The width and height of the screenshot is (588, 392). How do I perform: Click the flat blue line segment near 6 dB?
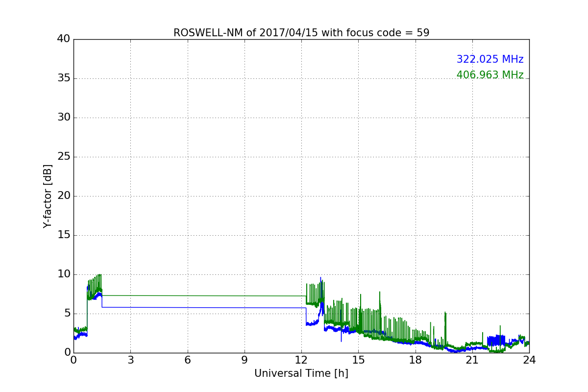tap(204, 308)
